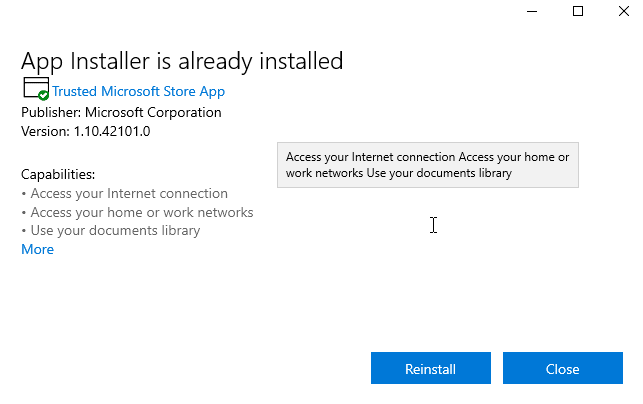Click the Reinstall button

point(430,369)
